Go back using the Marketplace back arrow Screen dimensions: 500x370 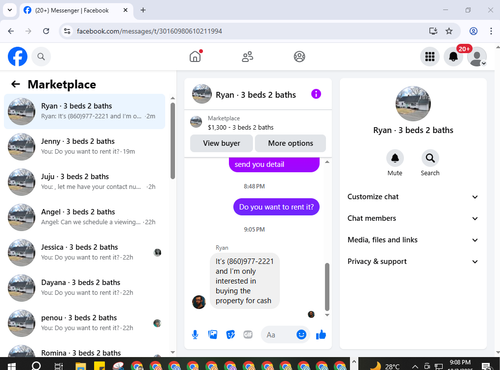click(x=16, y=84)
